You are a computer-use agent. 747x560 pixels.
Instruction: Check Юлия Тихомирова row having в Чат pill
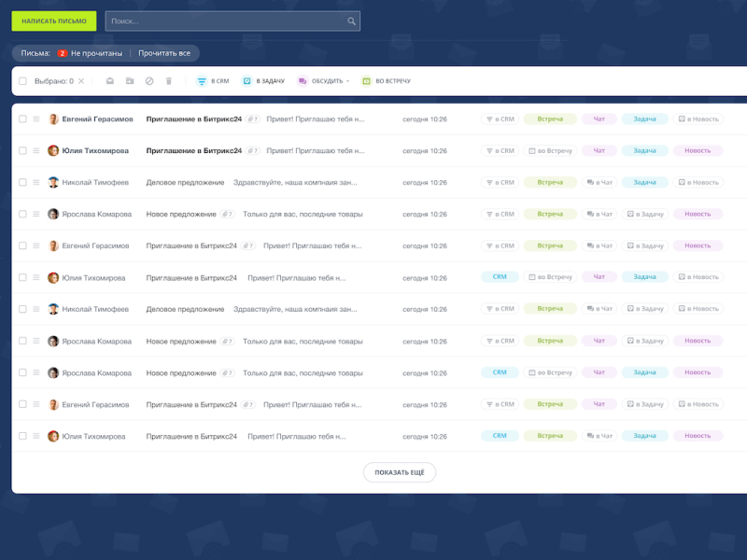(22, 436)
